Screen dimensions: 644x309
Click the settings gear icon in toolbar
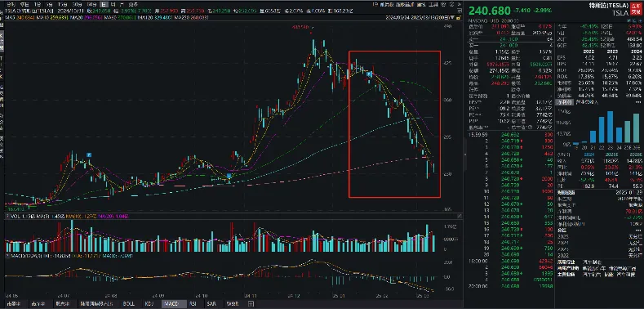tap(443, 4)
